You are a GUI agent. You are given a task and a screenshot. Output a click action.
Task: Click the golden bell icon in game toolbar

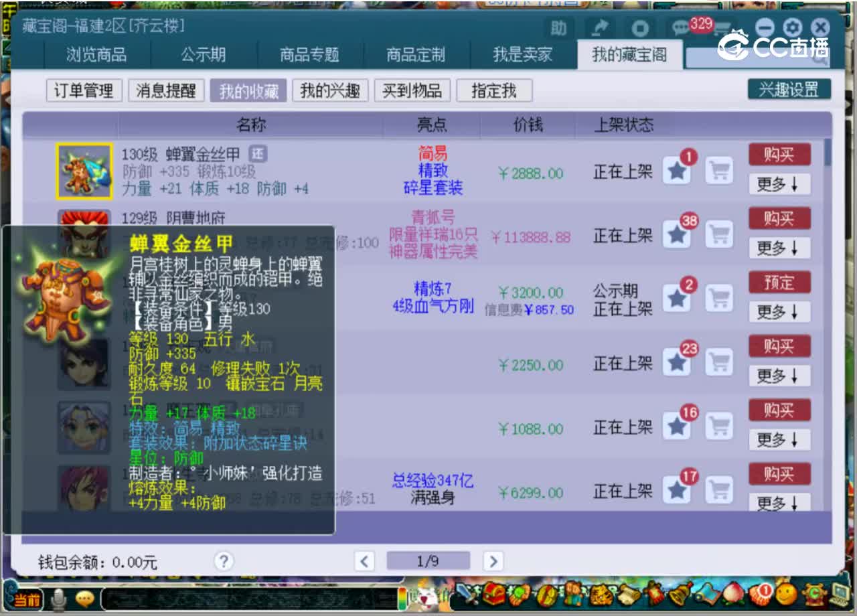pos(682,593)
